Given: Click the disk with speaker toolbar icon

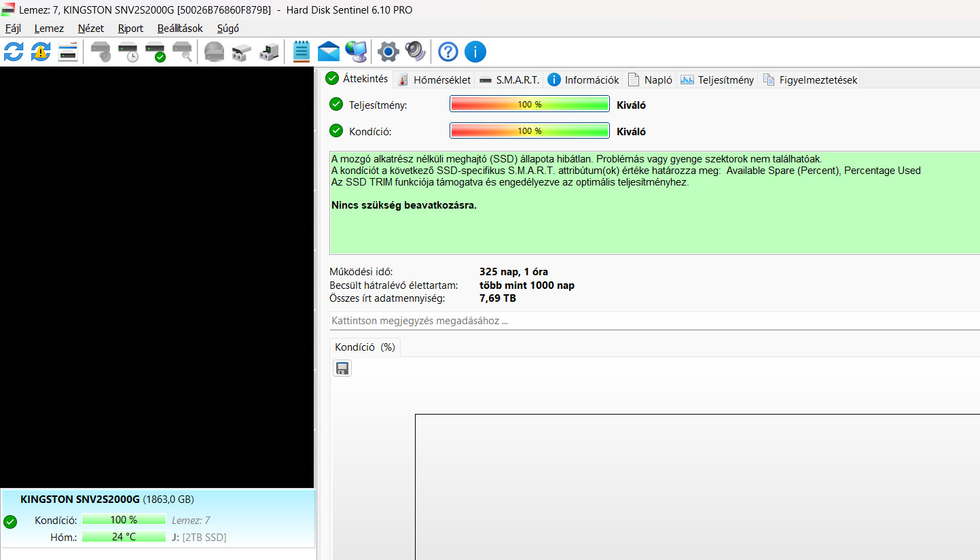Looking at the screenshot, I should [x=101, y=52].
